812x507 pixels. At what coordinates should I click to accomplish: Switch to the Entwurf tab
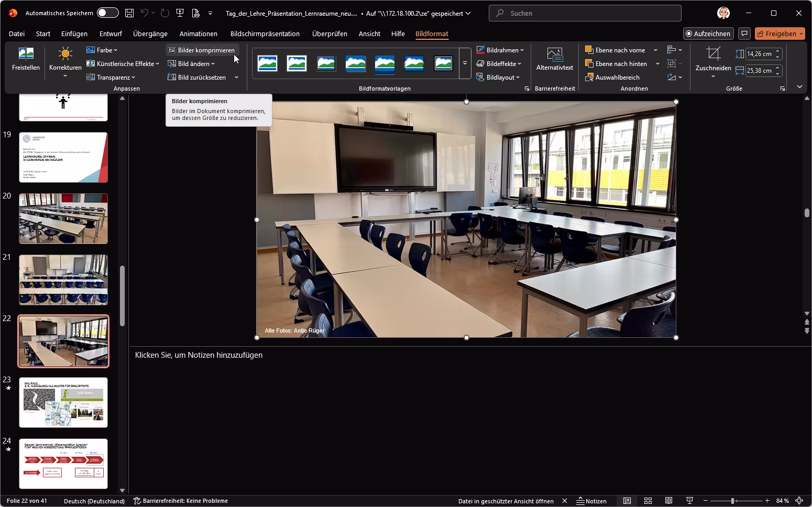[111, 34]
